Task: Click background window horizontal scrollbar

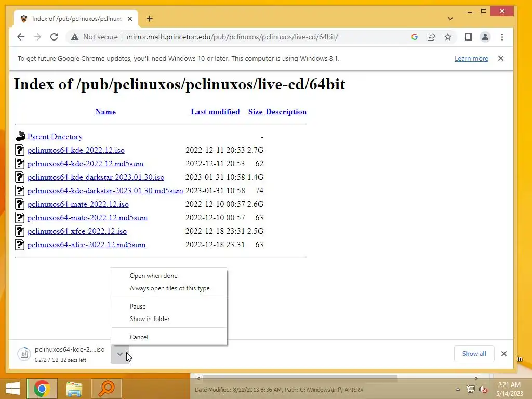Action: click(300, 378)
